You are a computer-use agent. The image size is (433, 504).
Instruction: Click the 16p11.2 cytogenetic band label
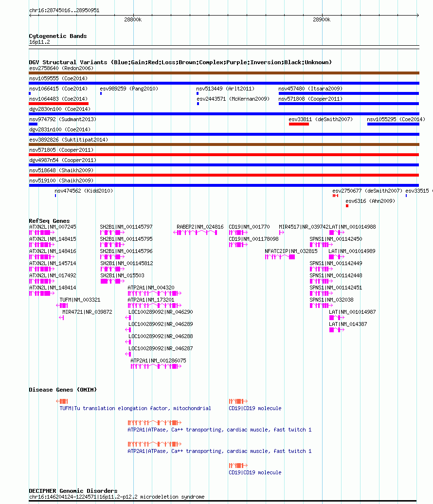pos(39,42)
